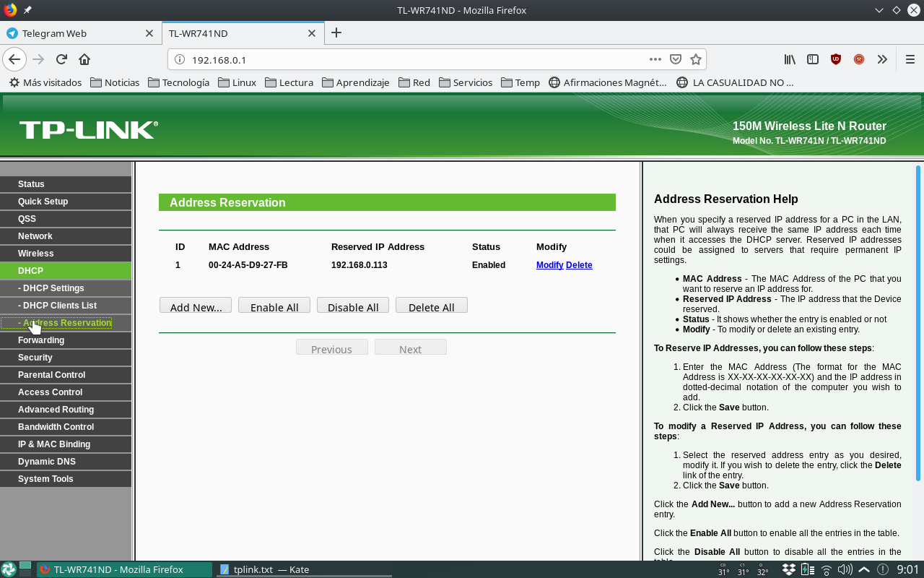Open the Red bookmarks folder
Screen dimensions: 924x578
414,82
